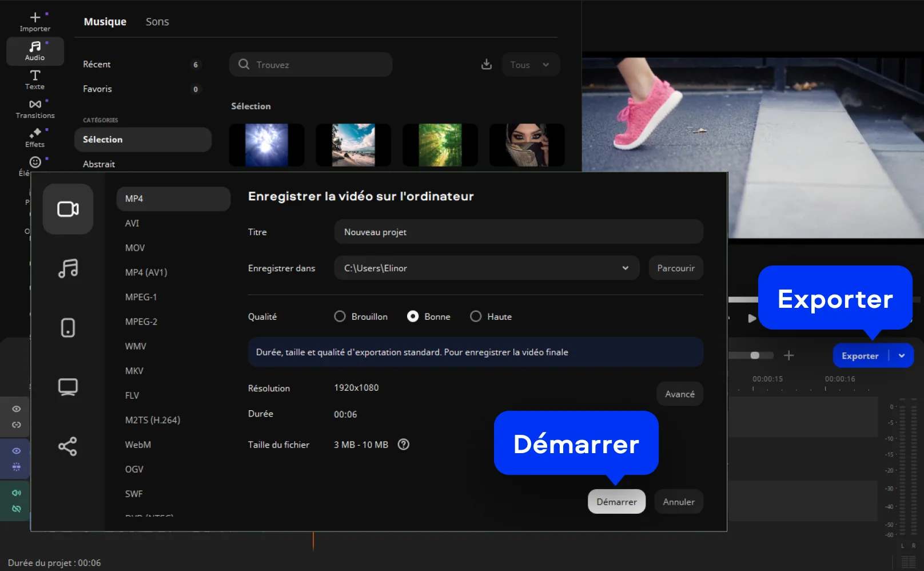Select the Audio sidebar icon

(35, 51)
